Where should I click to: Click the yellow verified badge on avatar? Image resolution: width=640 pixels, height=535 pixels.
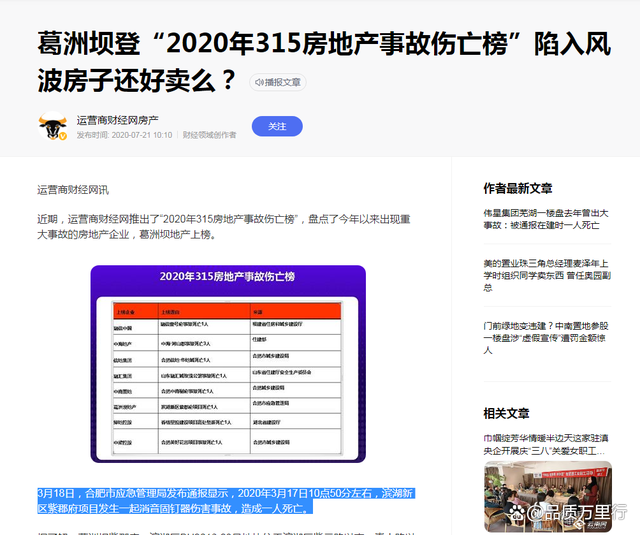click(x=62, y=136)
